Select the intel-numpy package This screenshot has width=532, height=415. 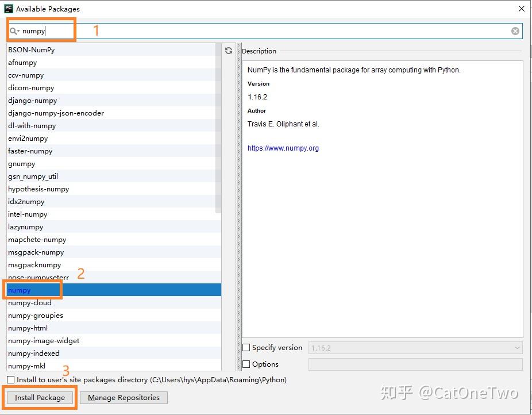tap(114, 214)
